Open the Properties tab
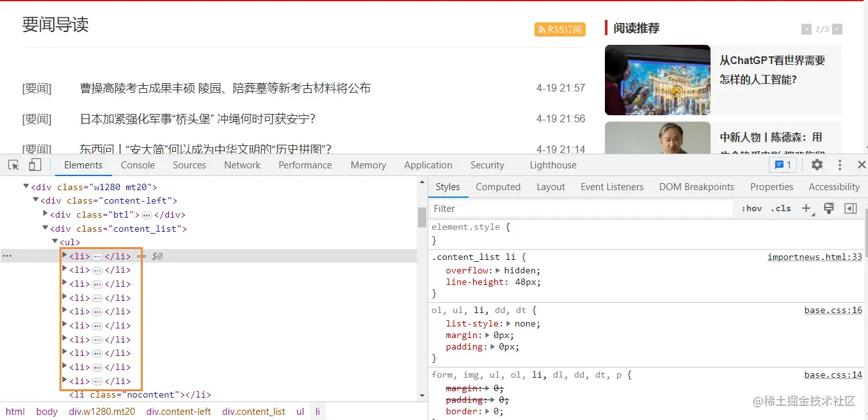Image resolution: width=868 pixels, height=420 pixels. coord(771,187)
